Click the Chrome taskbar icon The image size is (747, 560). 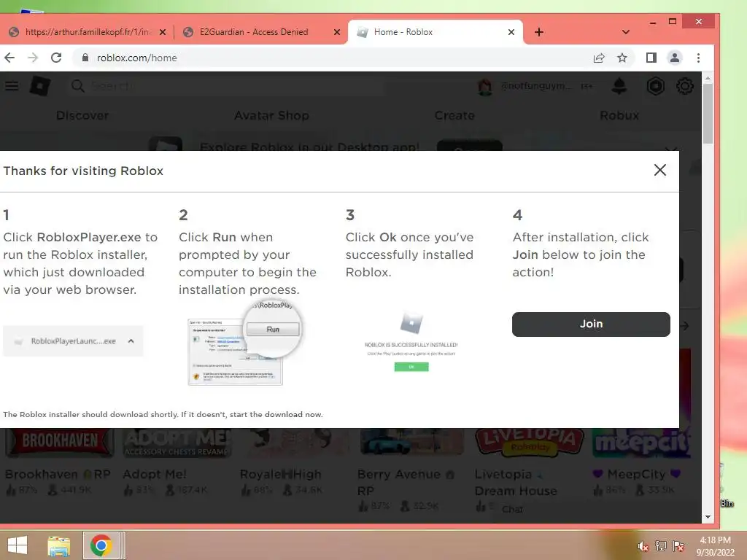point(101,545)
